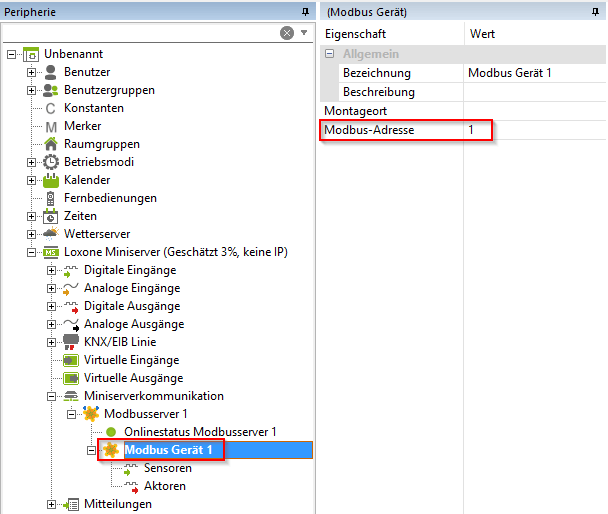This screenshot has width=608, height=514.
Task: Click the Analoge Ausgänge wave icon
Action: 71,325
